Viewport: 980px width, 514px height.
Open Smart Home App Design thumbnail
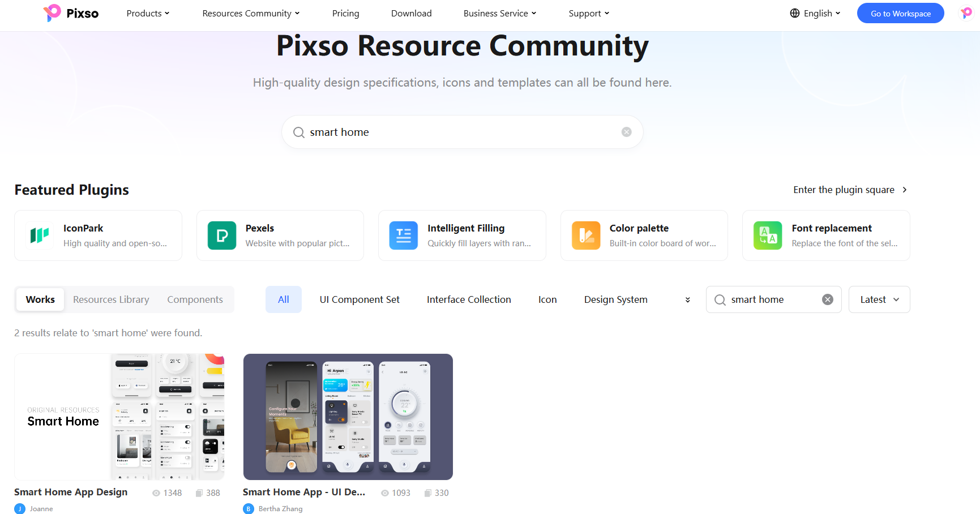[119, 417]
